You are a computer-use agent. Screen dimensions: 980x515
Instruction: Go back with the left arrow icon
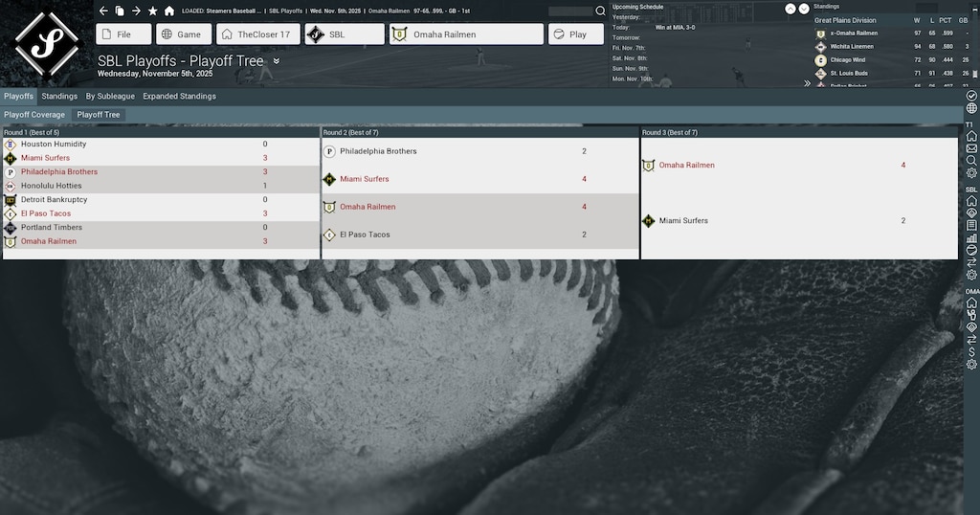103,11
